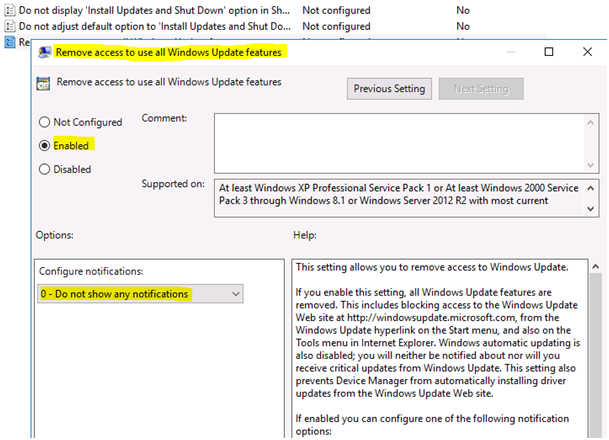This screenshot has height=440, width=609.
Task: Go to Previous Setting
Action: point(389,89)
